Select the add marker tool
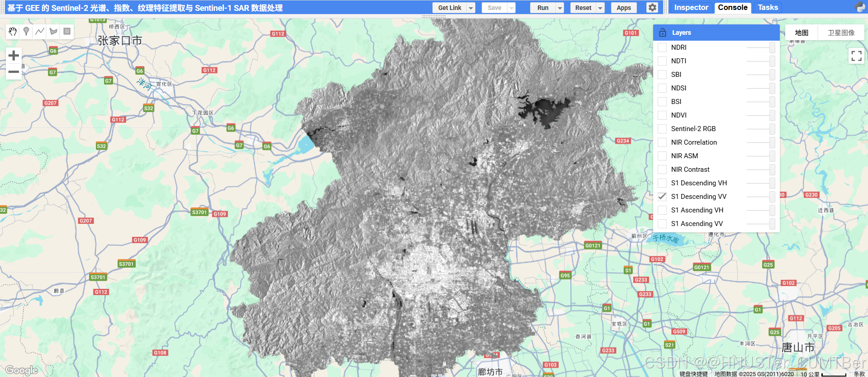868x377 pixels. point(26,31)
